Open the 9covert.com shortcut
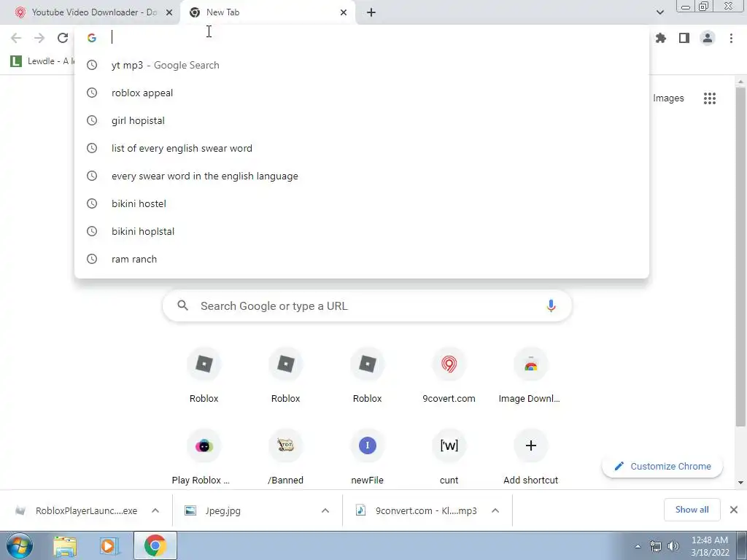747x560 pixels. click(x=449, y=377)
